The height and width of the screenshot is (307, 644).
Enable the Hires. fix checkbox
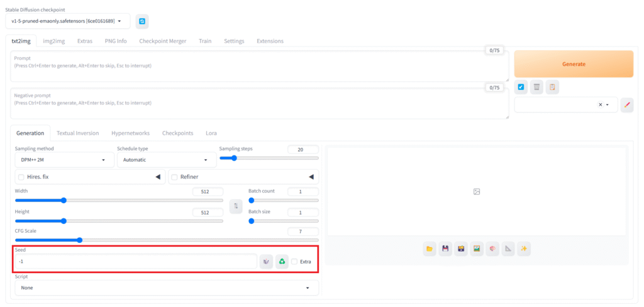21,177
